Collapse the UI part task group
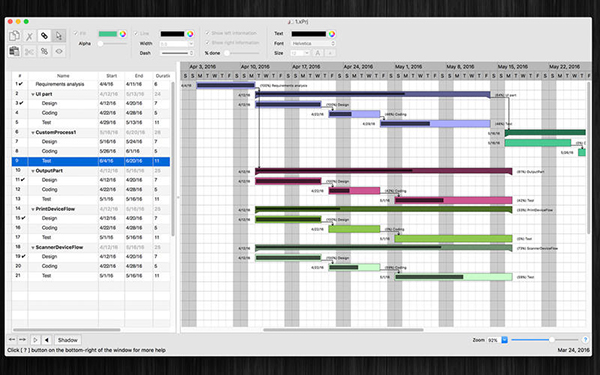 pyautogui.click(x=33, y=94)
